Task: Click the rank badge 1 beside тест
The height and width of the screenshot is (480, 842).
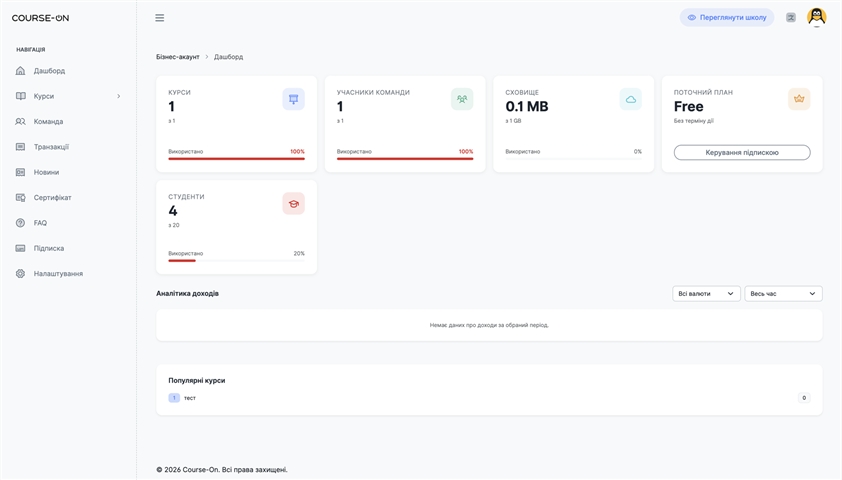Action: [174, 398]
